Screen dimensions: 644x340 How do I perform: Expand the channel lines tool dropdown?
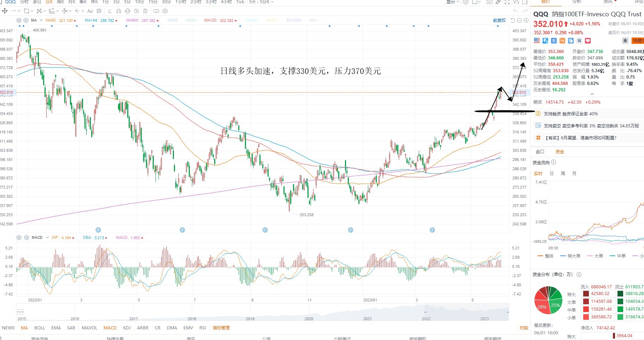[x=57, y=11]
